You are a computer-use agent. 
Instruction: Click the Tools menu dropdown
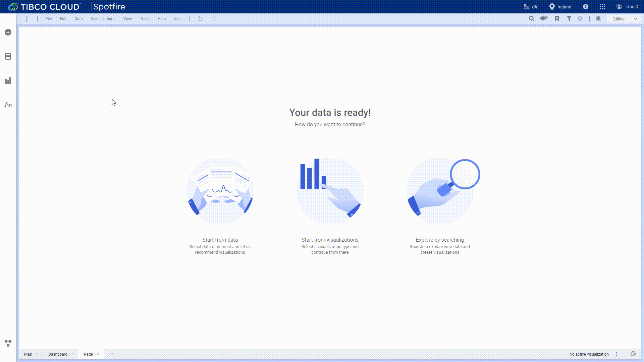click(145, 18)
